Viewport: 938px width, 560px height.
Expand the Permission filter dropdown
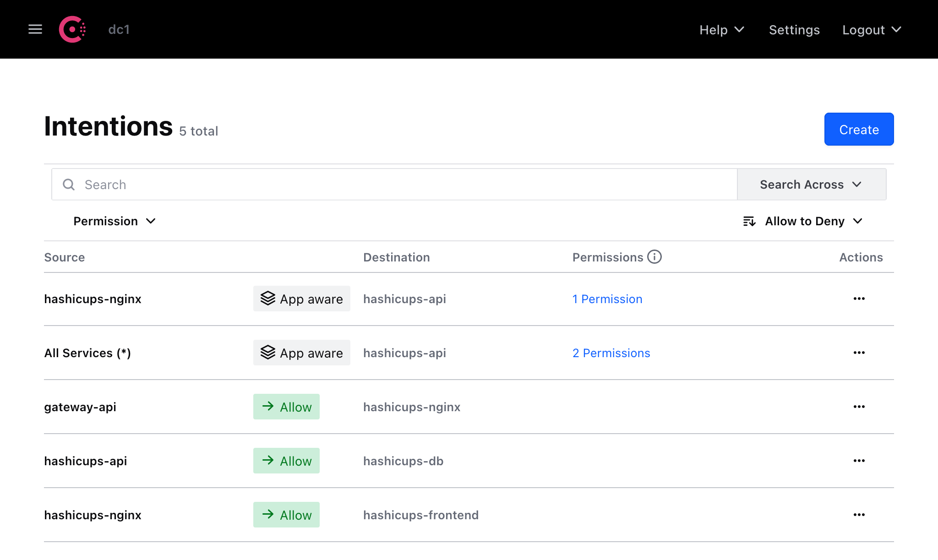(x=115, y=221)
